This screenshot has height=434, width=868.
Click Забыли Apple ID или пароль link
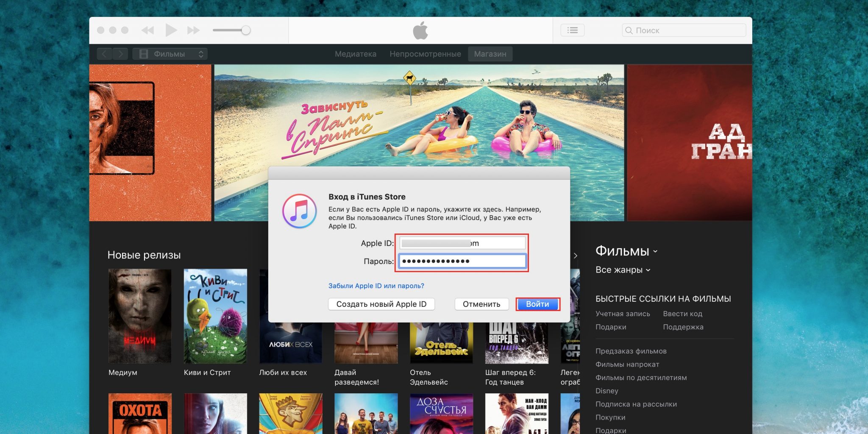click(376, 286)
